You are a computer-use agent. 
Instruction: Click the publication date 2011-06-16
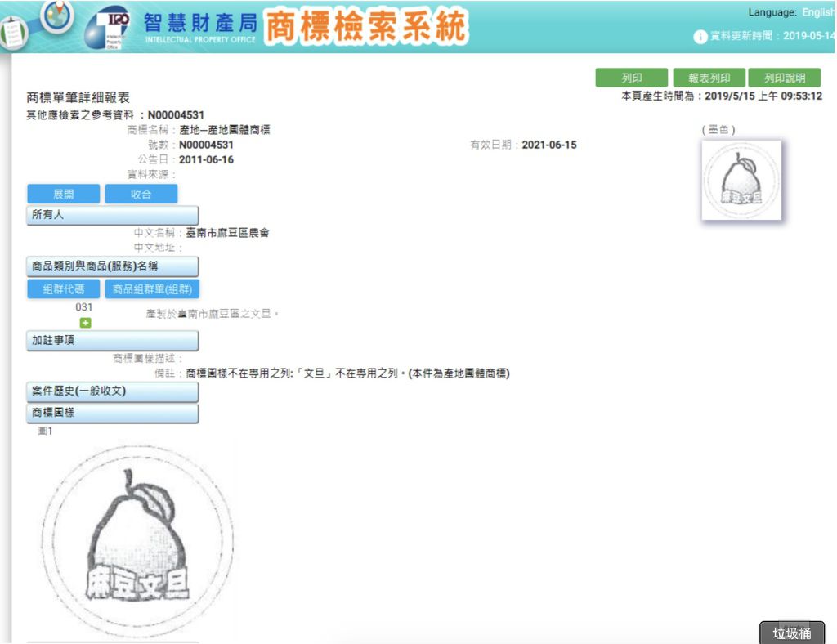pos(206,159)
